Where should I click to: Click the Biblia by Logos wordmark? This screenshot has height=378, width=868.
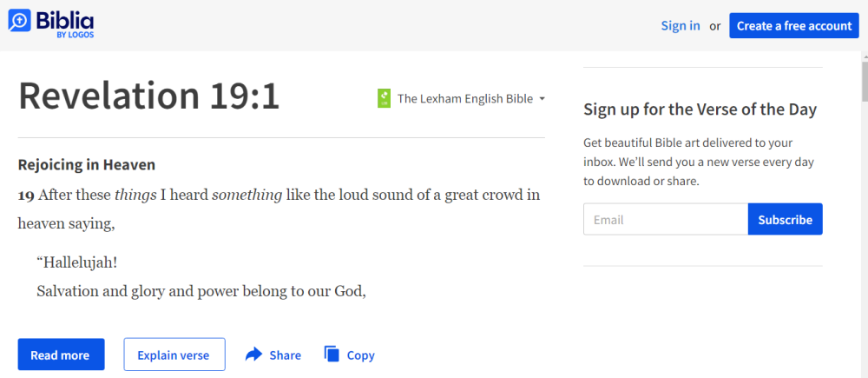(65, 23)
